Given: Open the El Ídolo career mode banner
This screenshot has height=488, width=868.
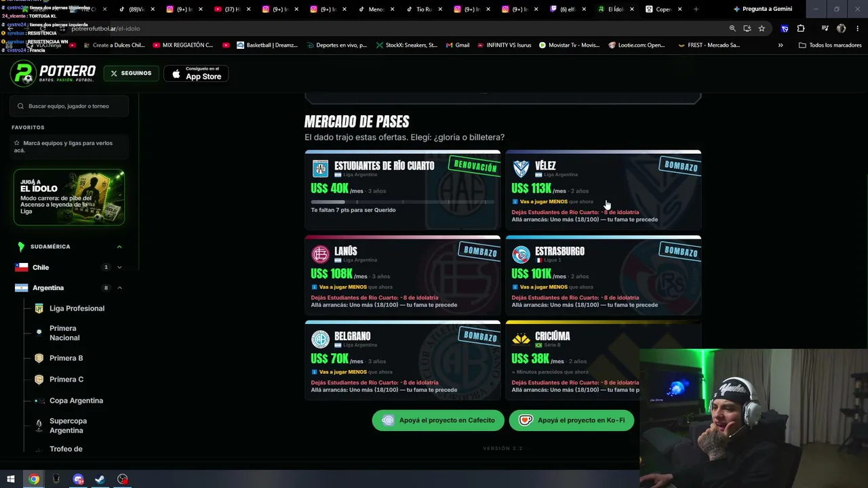Looking at the screenshot, I should click(x=69, y=197).
